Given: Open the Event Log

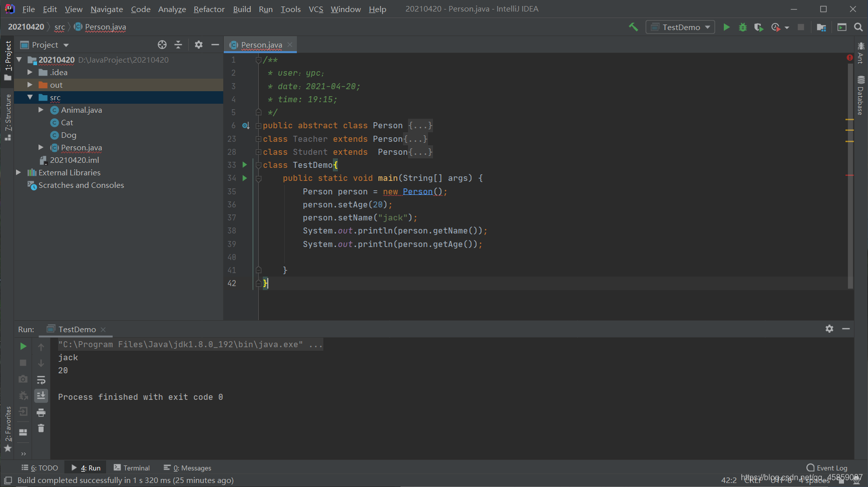Looking at the screenshot, I should click(826, 468).
